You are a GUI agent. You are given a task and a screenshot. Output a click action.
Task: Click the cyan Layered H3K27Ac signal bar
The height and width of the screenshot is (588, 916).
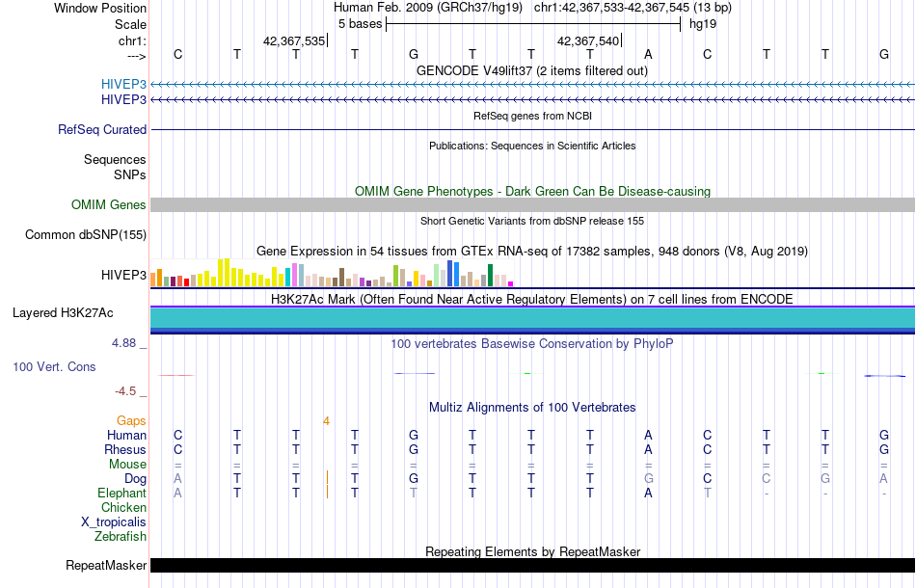point(532,318)
